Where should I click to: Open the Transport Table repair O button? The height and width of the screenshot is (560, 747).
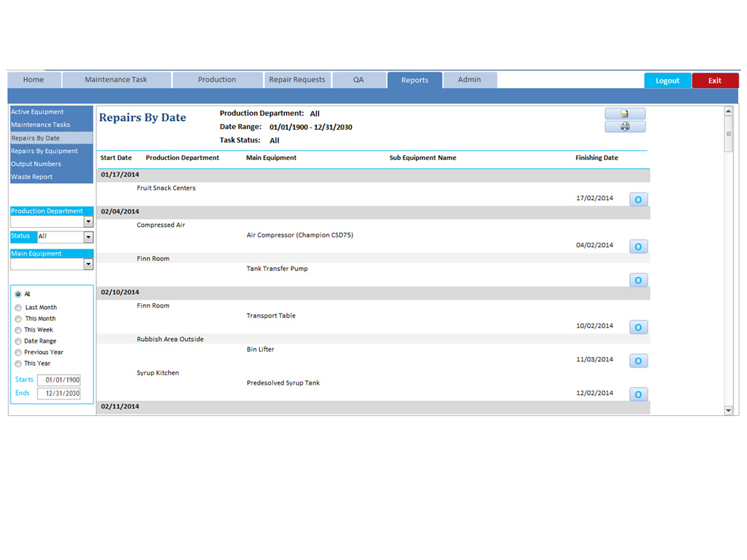[638, 327]
